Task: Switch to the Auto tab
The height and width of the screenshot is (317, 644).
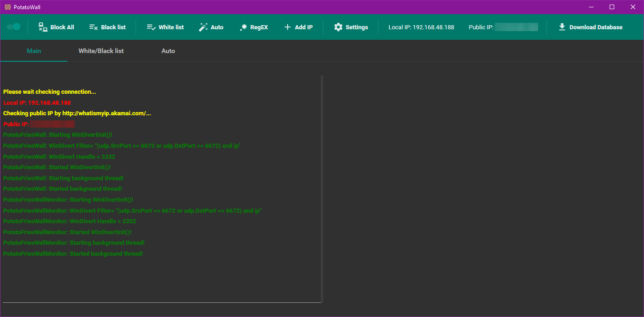Action: (x=168, y=51)
